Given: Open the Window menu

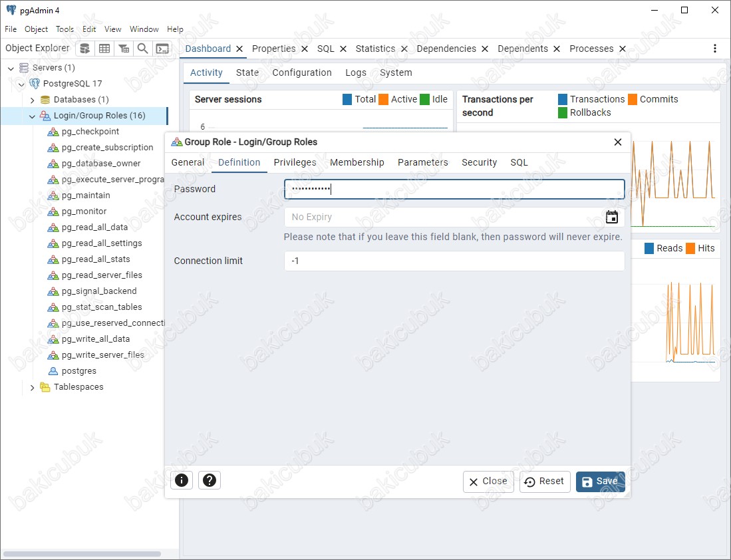Looking at the screenshot, I should point(144,29).
